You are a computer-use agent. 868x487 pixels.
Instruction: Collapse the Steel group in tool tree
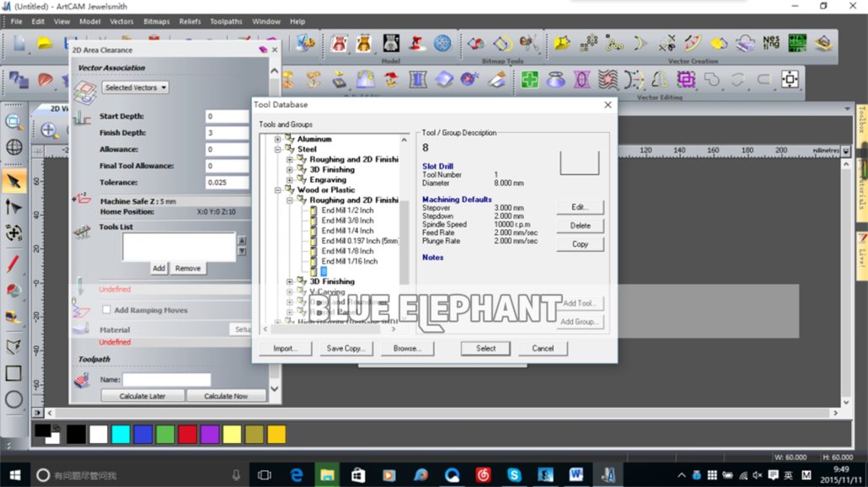tap(278, 149)
